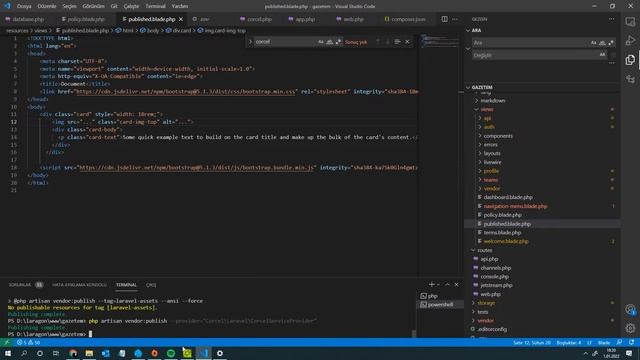Toggle whole word match in editor find widget
The image size is (640, 360).
tap(329, 42)
